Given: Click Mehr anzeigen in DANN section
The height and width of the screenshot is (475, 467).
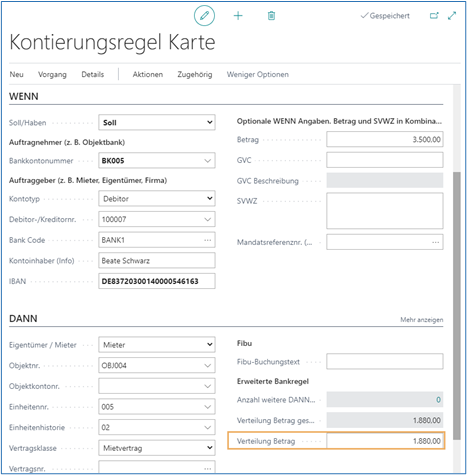Looking at the screenshot, I should [x=422, y=320].
